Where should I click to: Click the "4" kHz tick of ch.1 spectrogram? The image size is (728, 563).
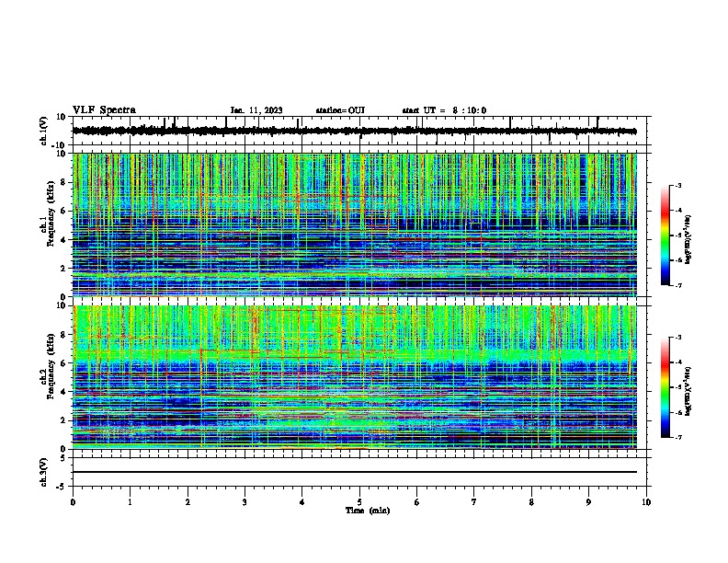63,240
